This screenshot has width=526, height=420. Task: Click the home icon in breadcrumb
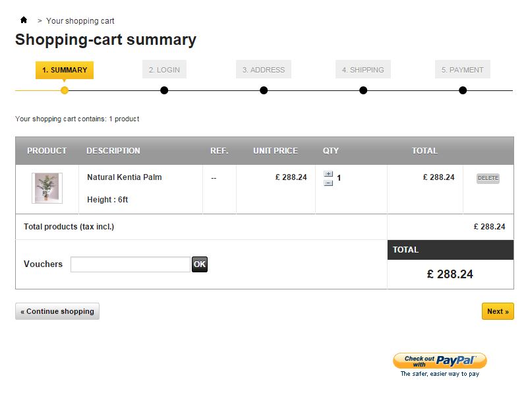[24, 20]
